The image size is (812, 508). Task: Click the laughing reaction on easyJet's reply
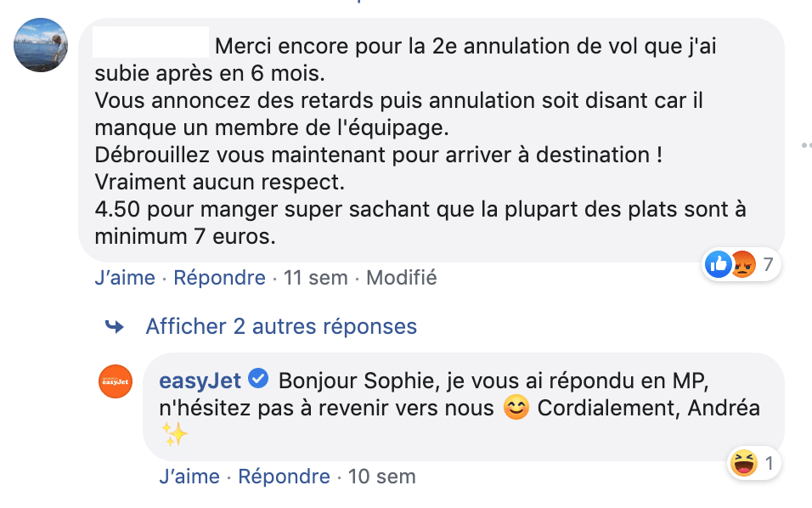(742, 463)
